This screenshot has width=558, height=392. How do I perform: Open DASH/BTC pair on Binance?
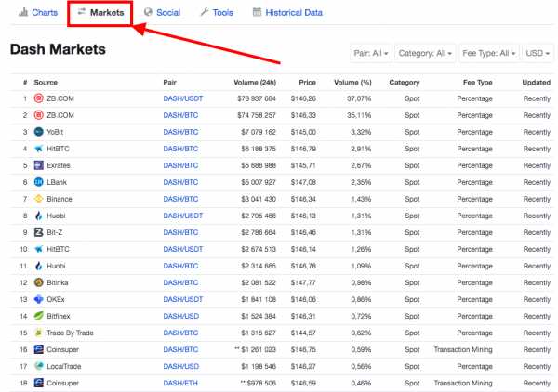click(x=180, y=199)
